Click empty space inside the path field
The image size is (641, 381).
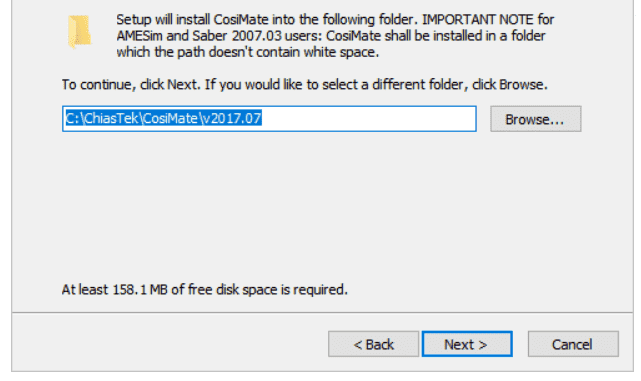click(x=368, y=119)
